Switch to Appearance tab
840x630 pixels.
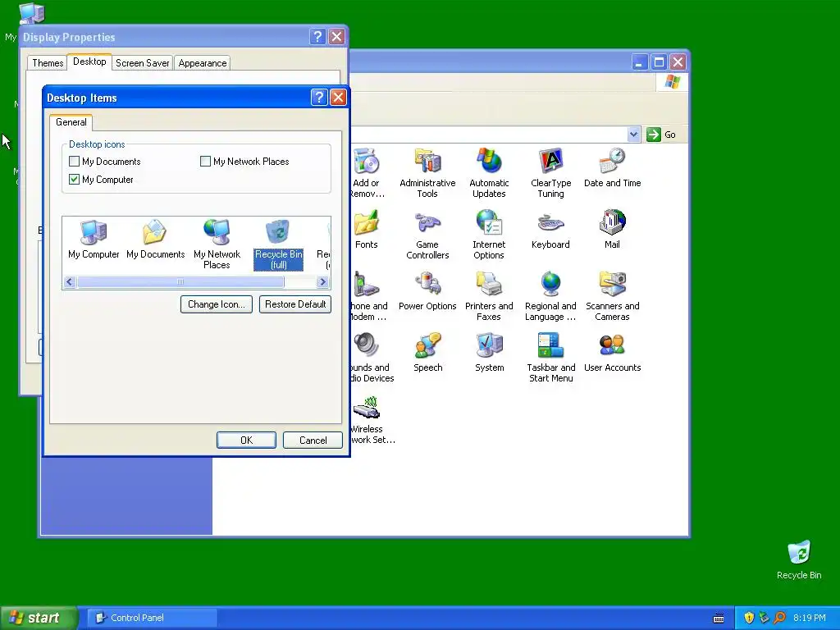[x=203, y=62]
